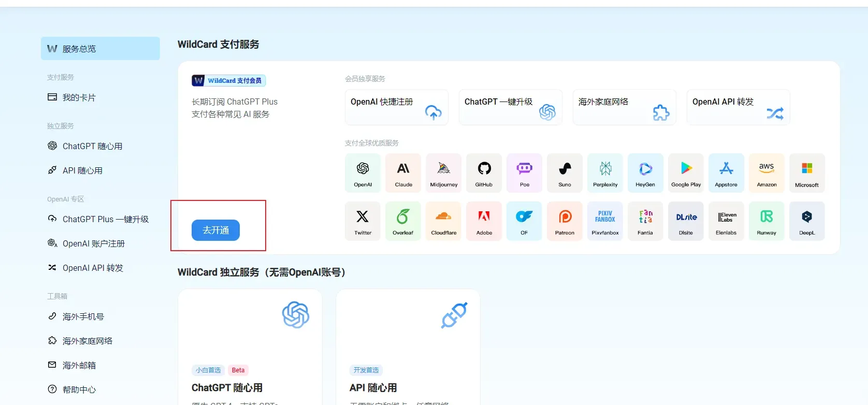Screen dimensions: 868x405
Task: Click the Appstore service icon
Action: click(x=726, y=173)
